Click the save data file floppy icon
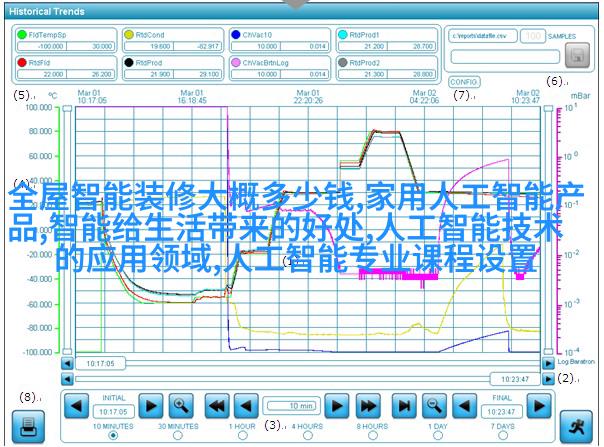The height and width of the screenshot is (447, 604). click(577, 55)
